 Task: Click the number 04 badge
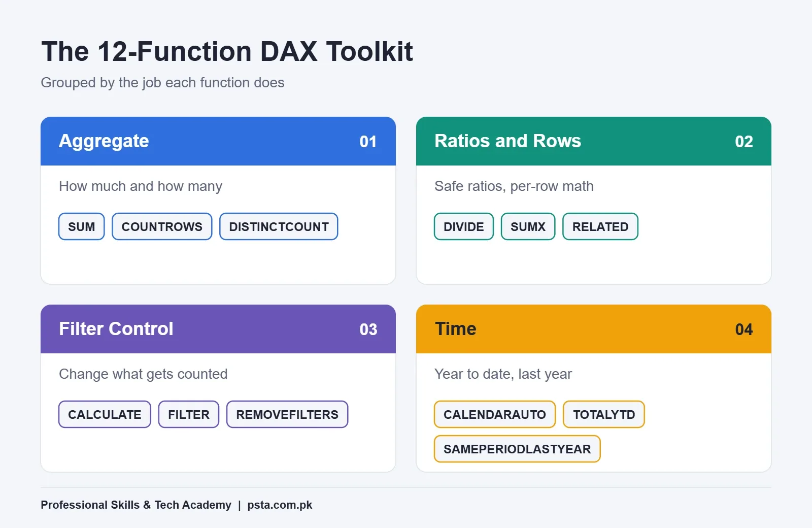(x=744, y=329)
